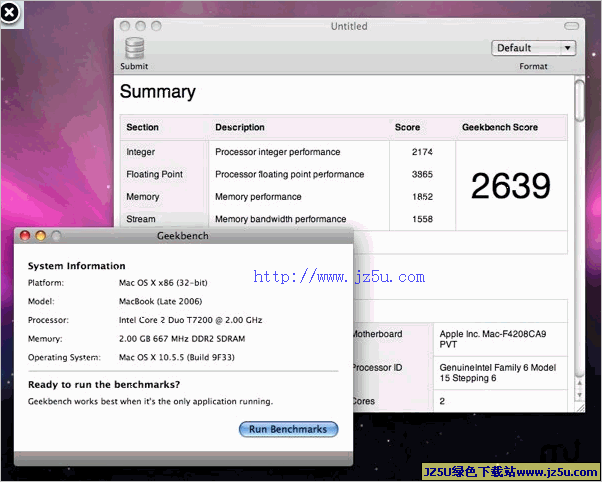Open the Default format dropdown
Viewport: 602px width, 482px height.
[533, 48]
